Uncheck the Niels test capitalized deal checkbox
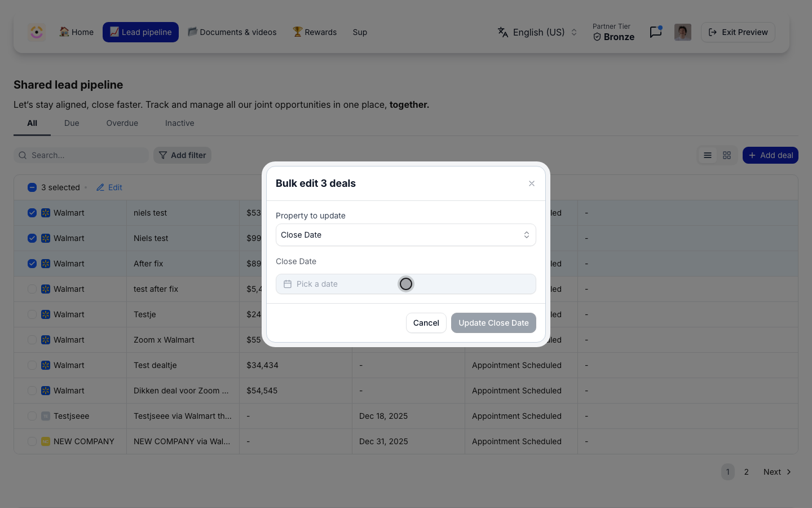This screenshot has width=812, height=508. pyautogui.click(x=32, y=238)
